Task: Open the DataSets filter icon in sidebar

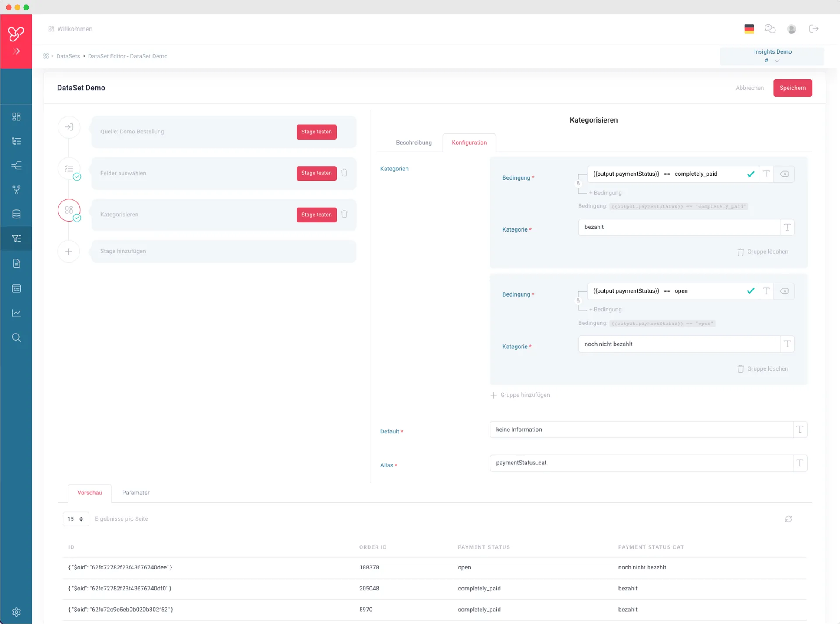Action: pos(17,239)
